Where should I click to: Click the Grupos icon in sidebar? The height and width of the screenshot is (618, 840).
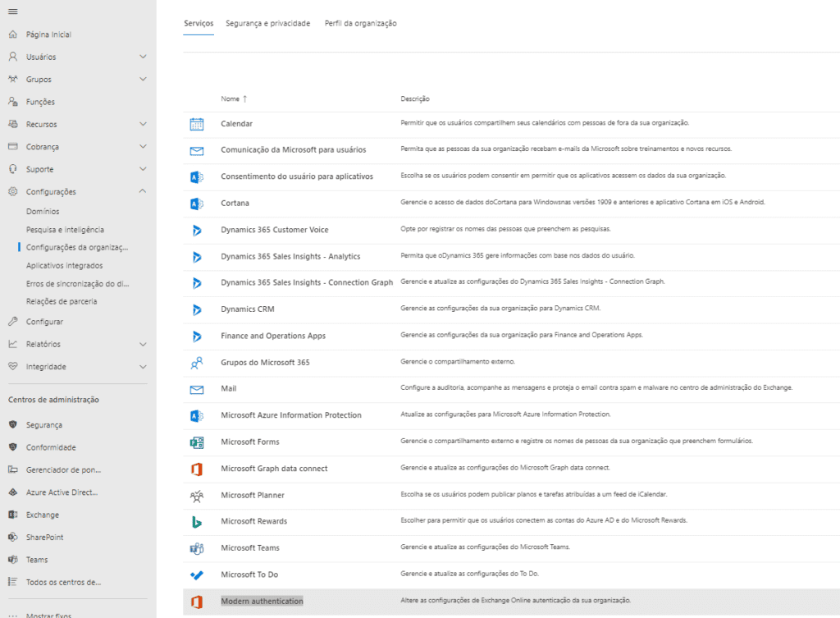tap(13, 79)
